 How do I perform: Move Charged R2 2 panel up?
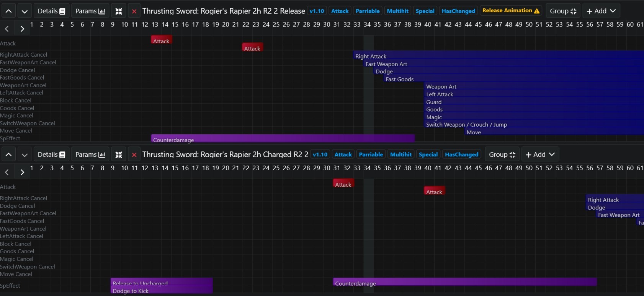click(x=8, y=155)
